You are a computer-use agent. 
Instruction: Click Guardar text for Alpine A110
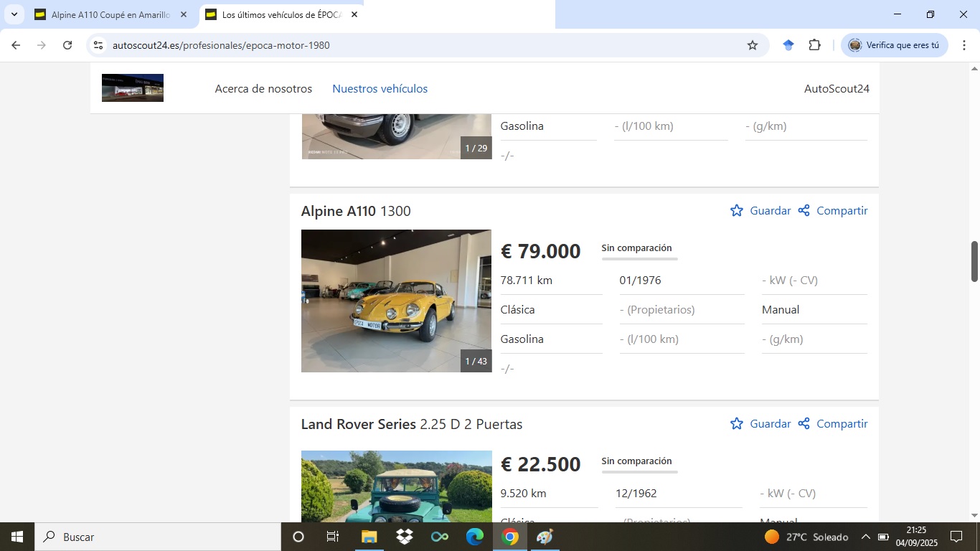point(771,211)
